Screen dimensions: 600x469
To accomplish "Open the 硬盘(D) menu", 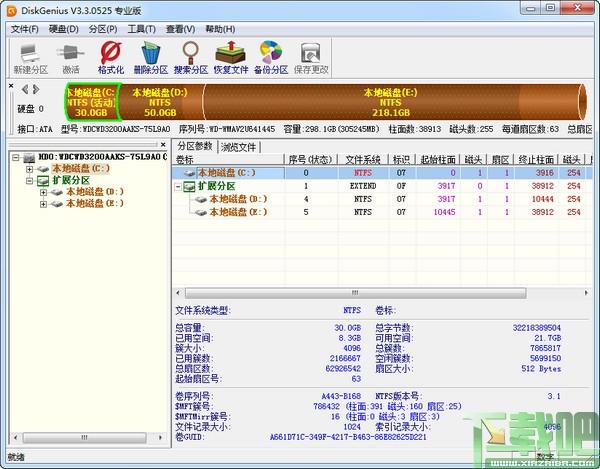I will pos(64,29).
